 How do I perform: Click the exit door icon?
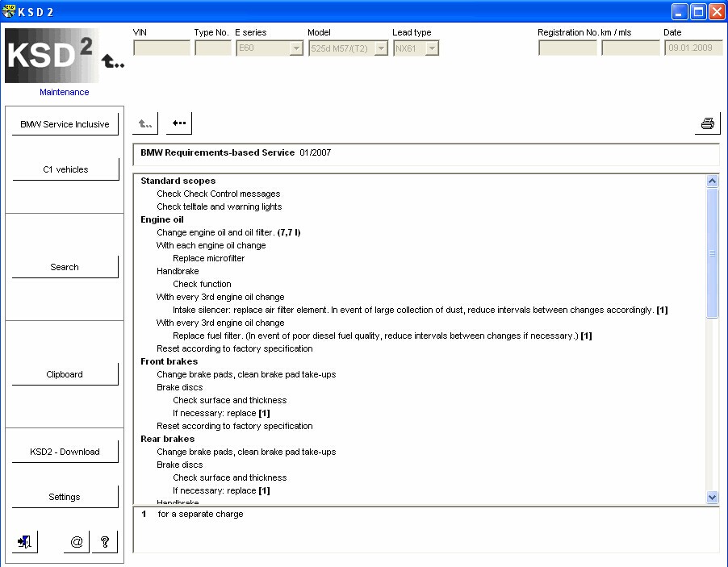coord(24,541)
